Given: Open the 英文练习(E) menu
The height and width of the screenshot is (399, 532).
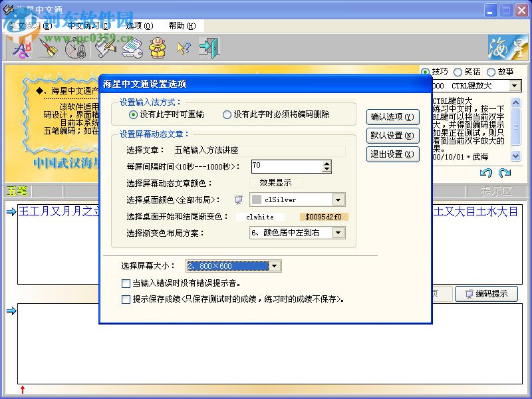Looking at the screenshot, I should click(x=31, y=26).
